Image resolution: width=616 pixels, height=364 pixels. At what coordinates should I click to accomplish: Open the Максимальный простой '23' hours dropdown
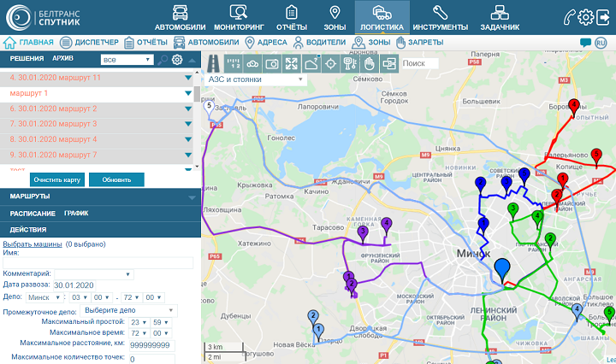(x=139, y=322)
